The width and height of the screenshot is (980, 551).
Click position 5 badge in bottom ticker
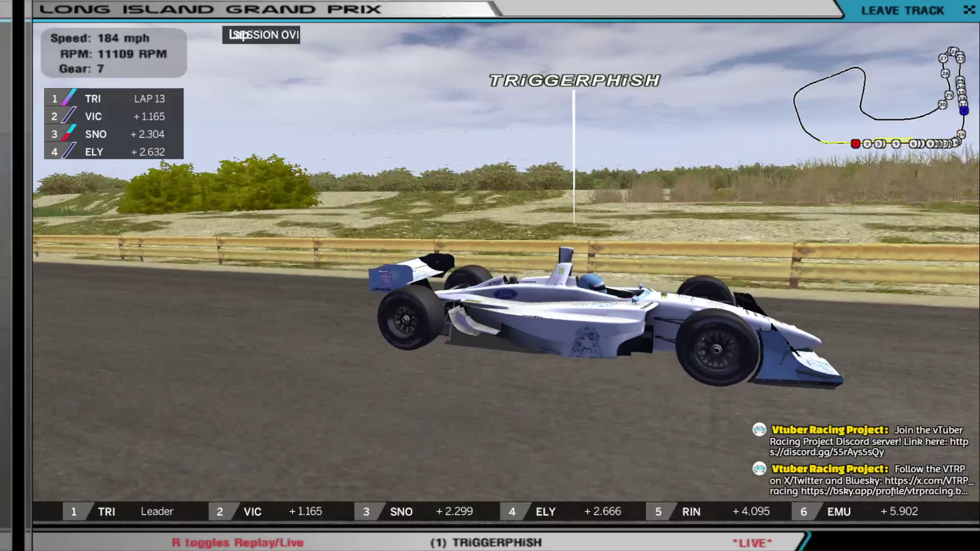point(658,512)
